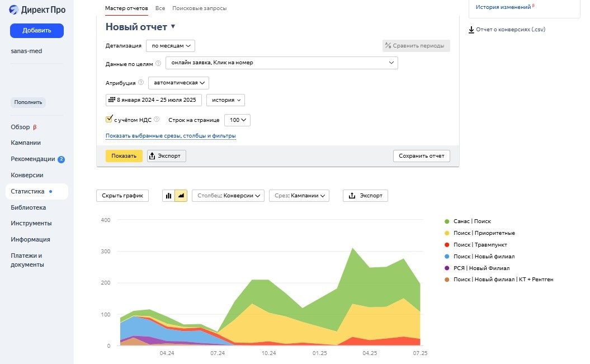590x364 pixels.
Task: Open Кампании in the left sidebar
Action: click(26, 143)
